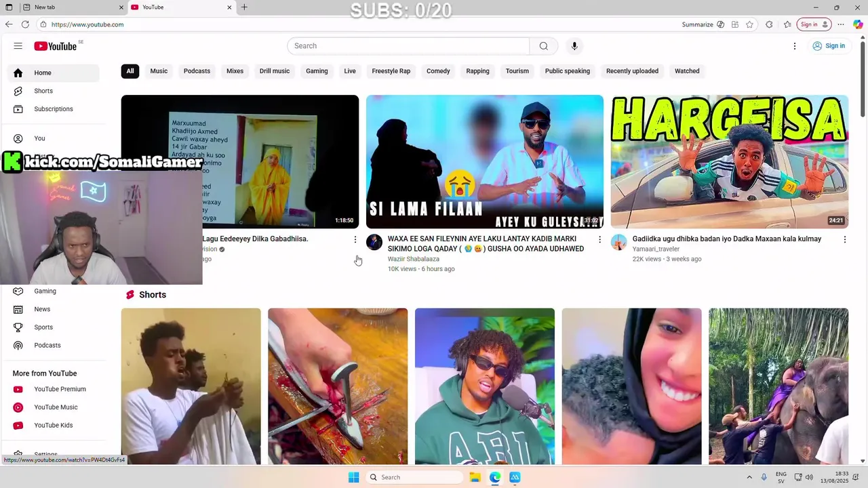Open News in the sidebar

tap(54, 309)
